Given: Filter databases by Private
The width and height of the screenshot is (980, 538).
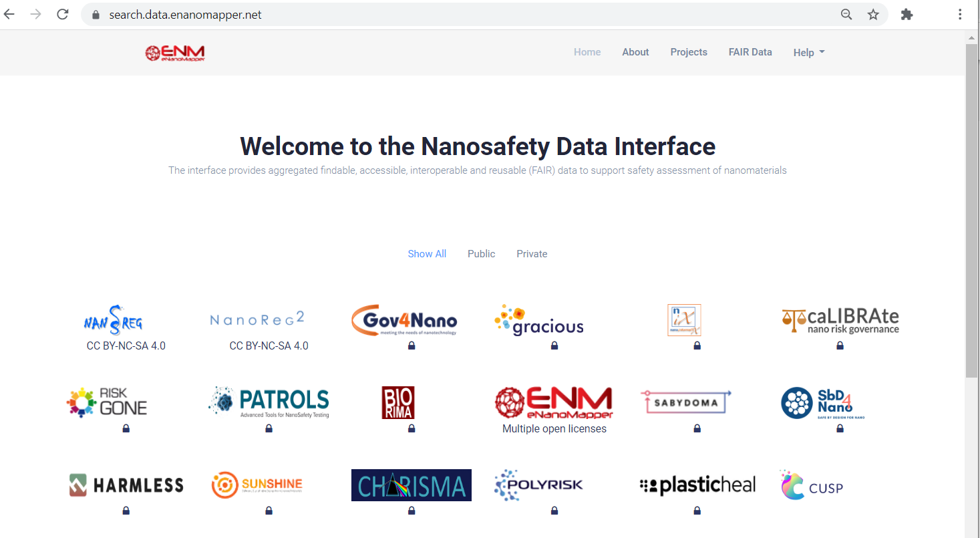Looking at the screenshot, I should click(x=532, y=254).
